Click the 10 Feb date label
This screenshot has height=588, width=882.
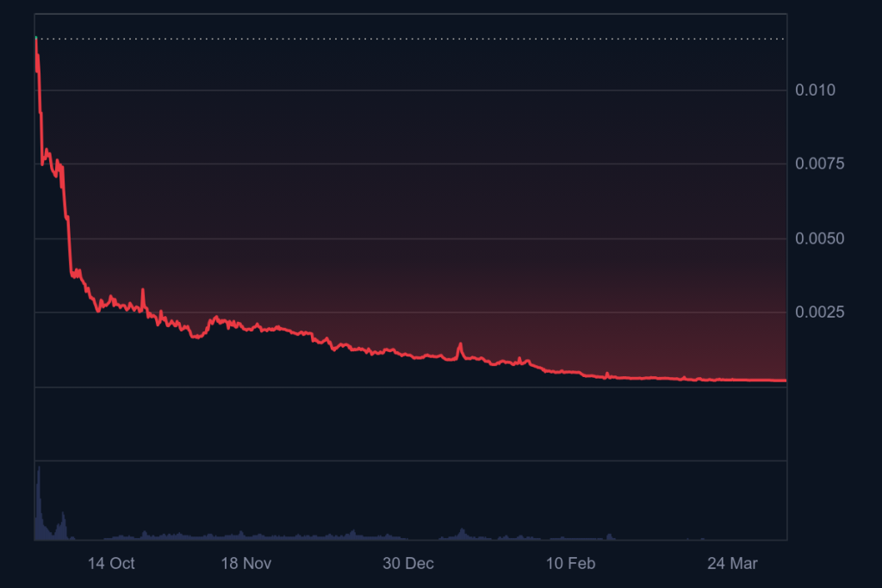tap(570, 564)
